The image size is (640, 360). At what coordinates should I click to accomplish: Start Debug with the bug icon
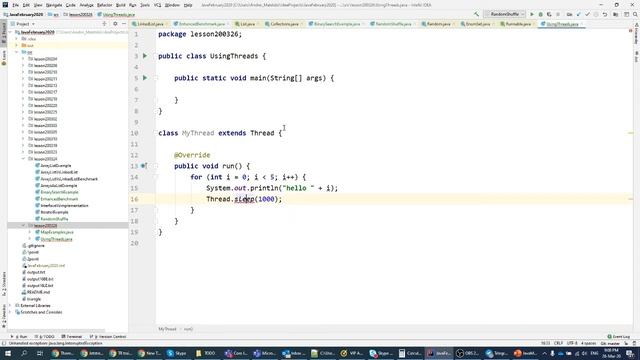[x=540, y=14]
